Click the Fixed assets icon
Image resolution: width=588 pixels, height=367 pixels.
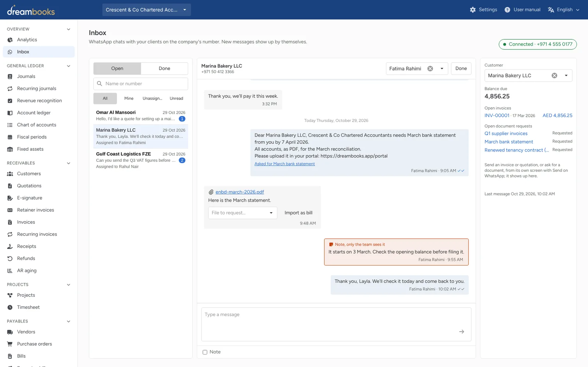point(10,149)
